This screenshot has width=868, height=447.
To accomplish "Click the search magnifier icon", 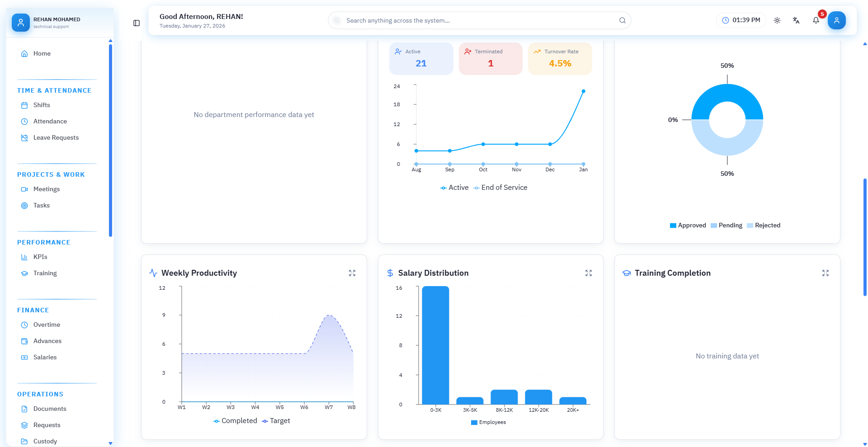I will pyautogui.click(x=622, y=20).
